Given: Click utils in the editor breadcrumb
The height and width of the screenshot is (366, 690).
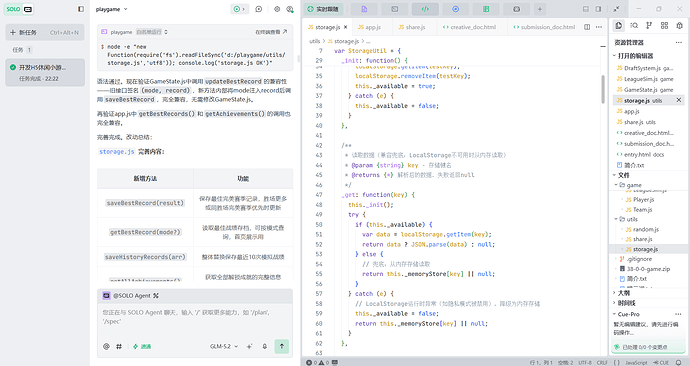Looking at the screenshot, I should (315, 41).
